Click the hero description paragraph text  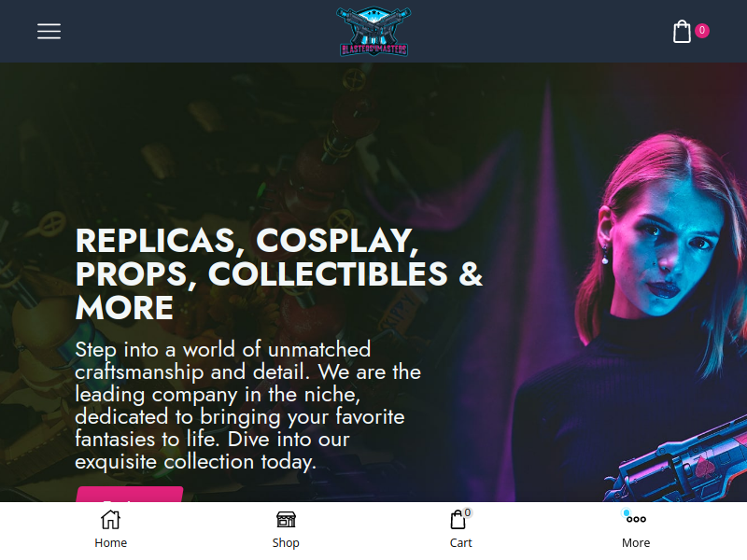[247, 405]
